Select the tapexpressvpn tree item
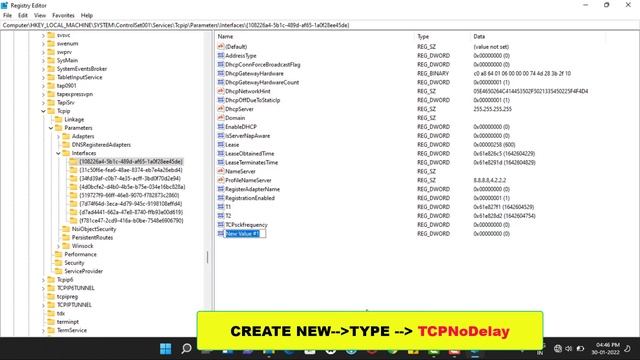Image resolution: width=640 pixels, height=360 pixels. (75, 94)
